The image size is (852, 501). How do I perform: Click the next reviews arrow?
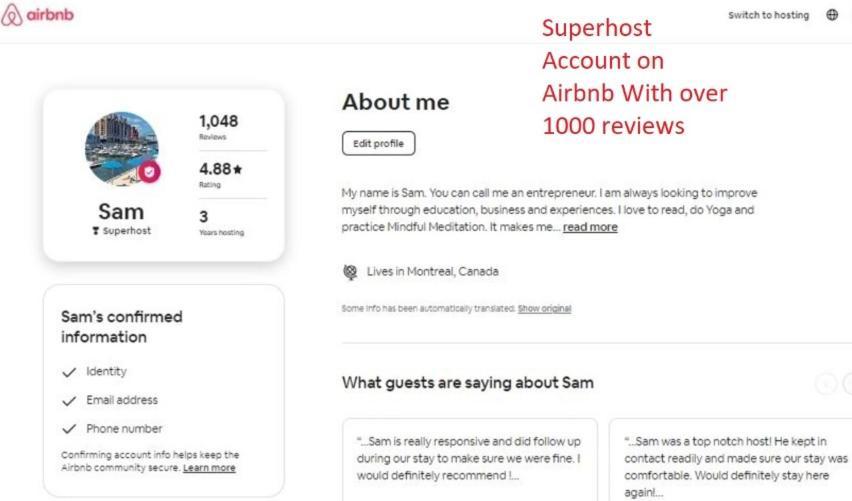point(848,384)
